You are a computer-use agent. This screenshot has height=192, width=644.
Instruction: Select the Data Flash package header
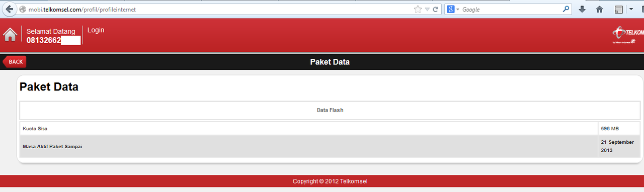(330, 110)
